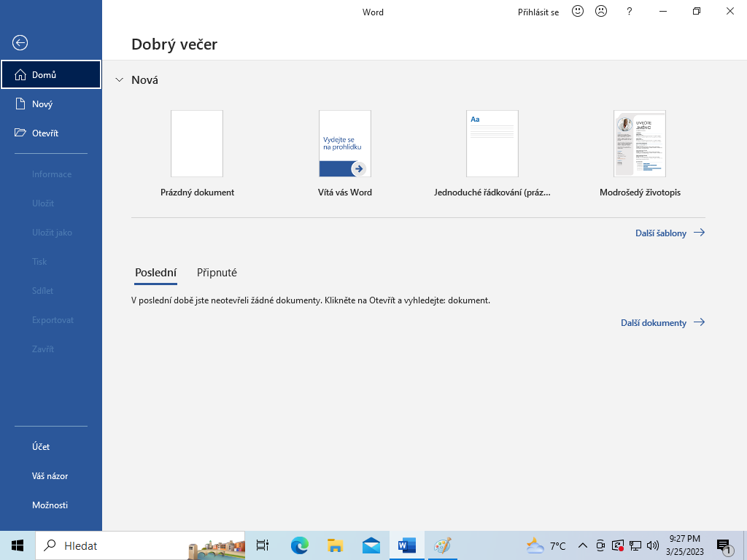Send a frown with the sad face icon

tap(601, 12)
